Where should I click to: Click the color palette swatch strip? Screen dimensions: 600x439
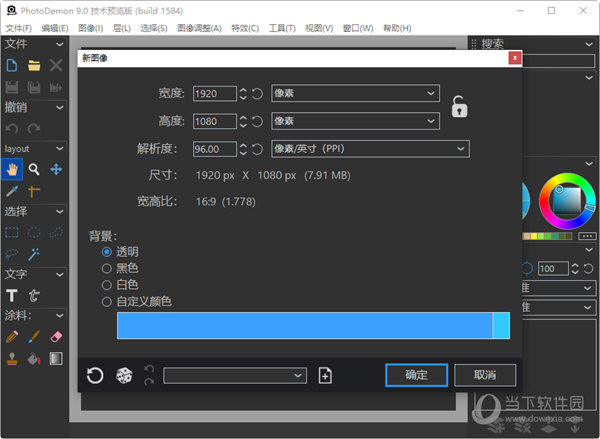(547, 236)
